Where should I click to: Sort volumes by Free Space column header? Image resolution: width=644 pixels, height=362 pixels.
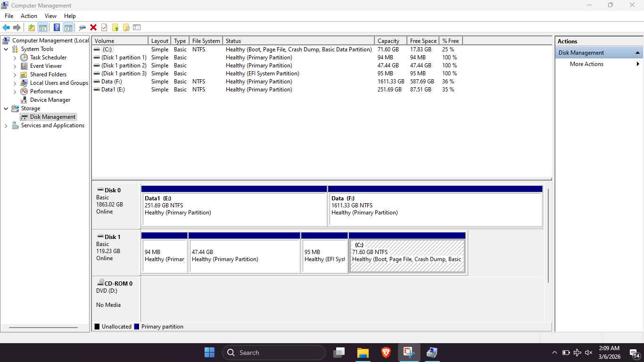click(x=423, y=41)
